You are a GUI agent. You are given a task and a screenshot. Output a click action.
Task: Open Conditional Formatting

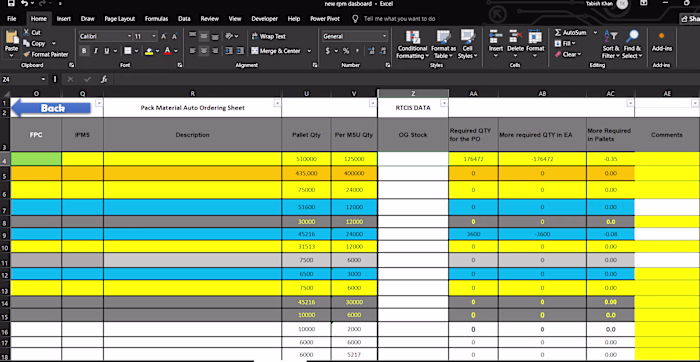[412, 45]
